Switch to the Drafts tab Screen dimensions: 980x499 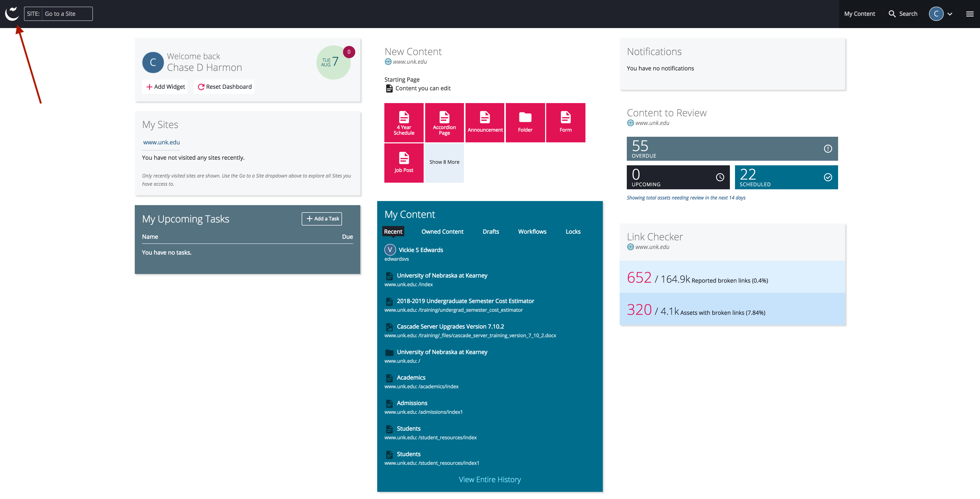(x=490, y=232)
